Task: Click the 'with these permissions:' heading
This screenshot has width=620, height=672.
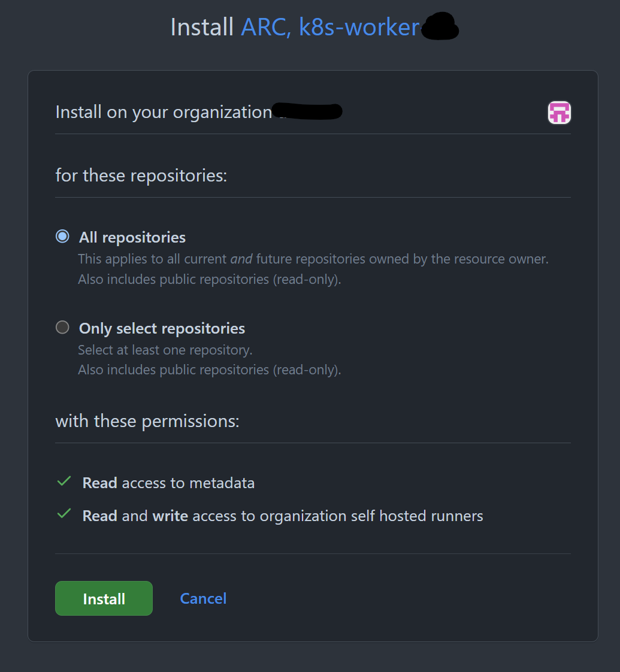Action: pyautogui.click(x=147, y=421)
